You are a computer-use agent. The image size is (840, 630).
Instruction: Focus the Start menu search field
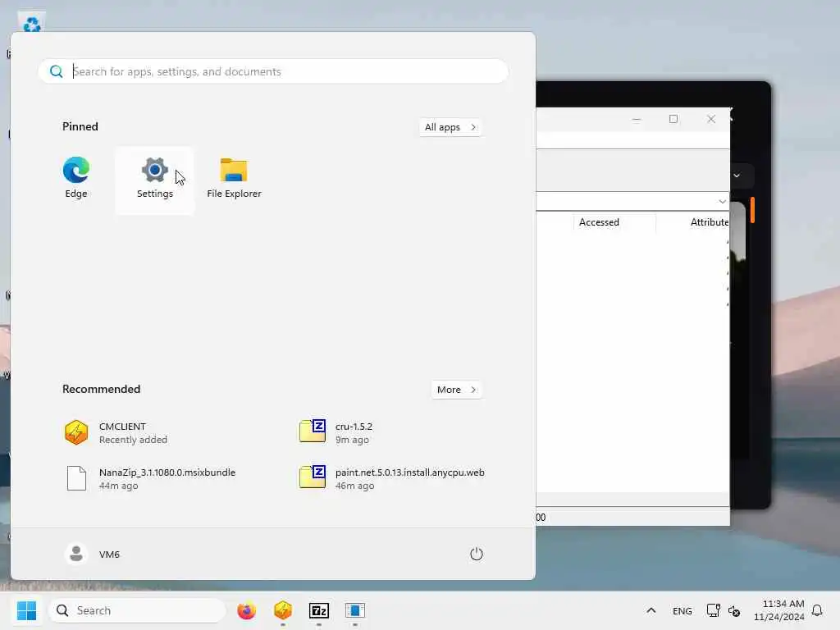(273, 71)
